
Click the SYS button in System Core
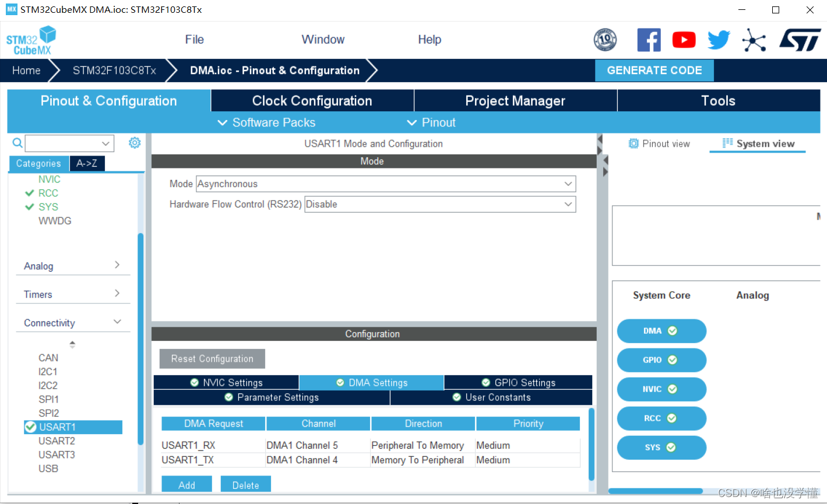[661, 447]
